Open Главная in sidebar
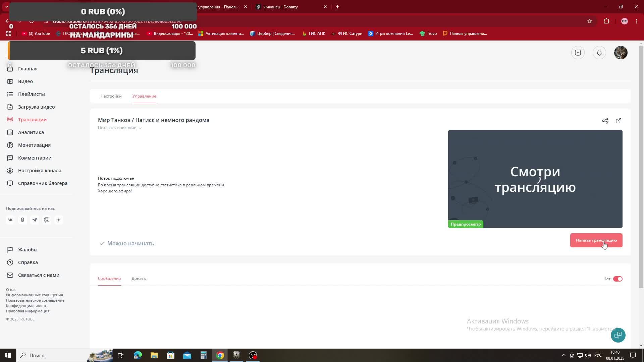 click(28, 69)
